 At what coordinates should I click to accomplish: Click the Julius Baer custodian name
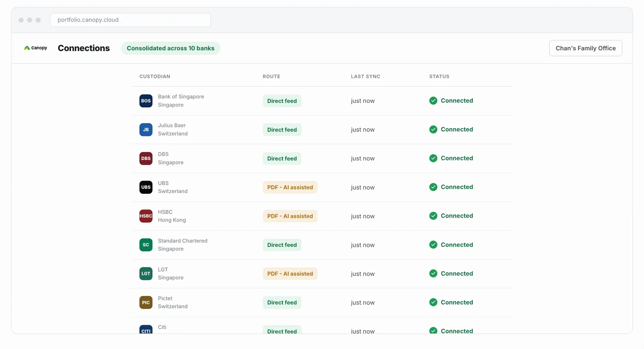[172, 125]
